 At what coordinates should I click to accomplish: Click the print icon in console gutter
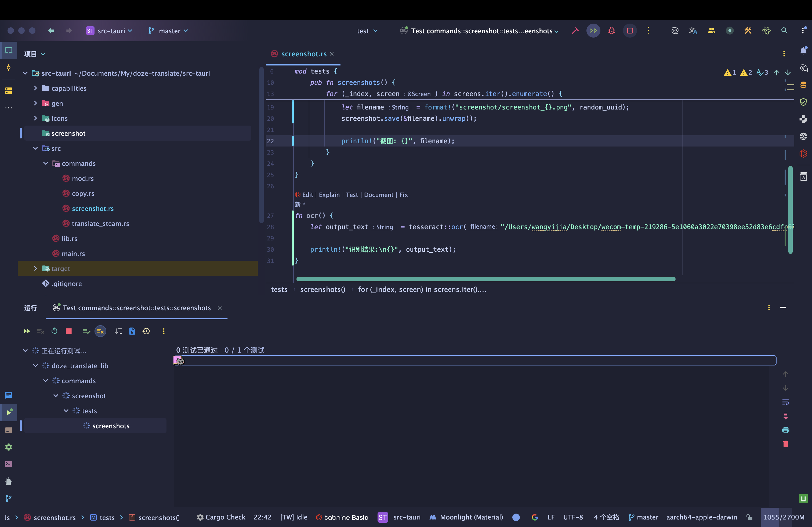[785, 430]
